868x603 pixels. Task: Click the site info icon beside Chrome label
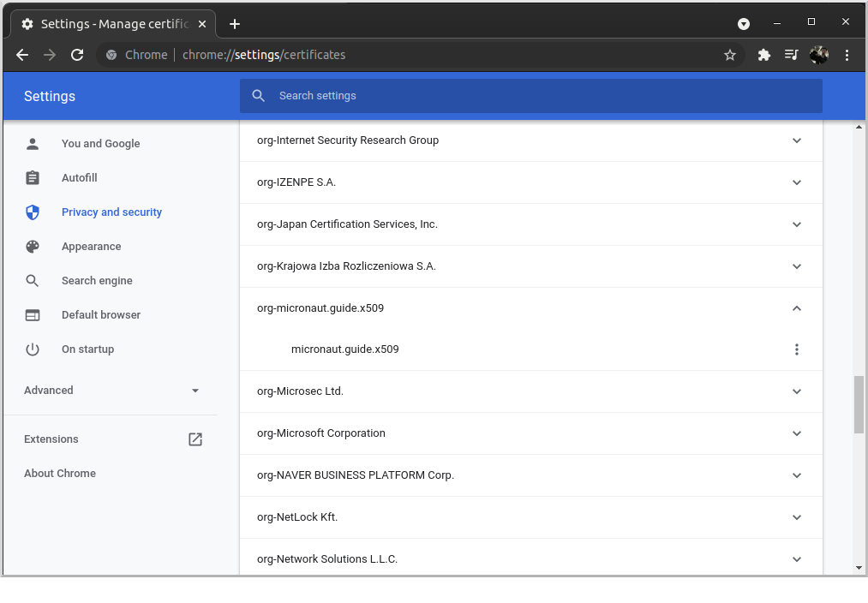[x=111, y=55]
